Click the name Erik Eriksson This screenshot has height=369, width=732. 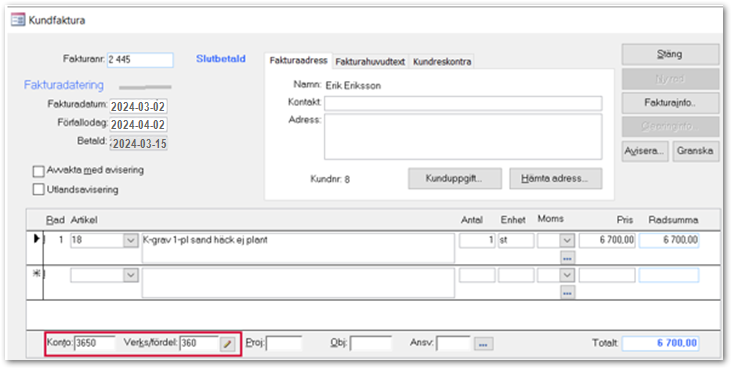click(x=353, y=85)
